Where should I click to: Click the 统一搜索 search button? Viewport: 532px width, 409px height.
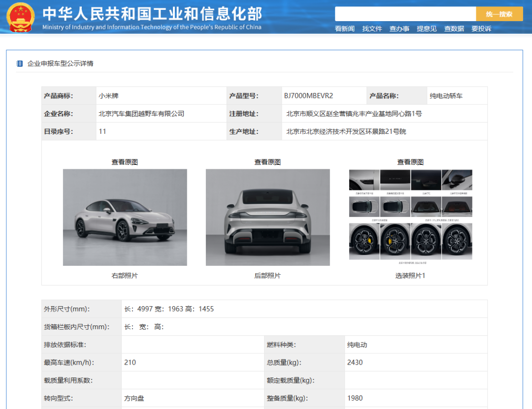(x=499, y=14)
